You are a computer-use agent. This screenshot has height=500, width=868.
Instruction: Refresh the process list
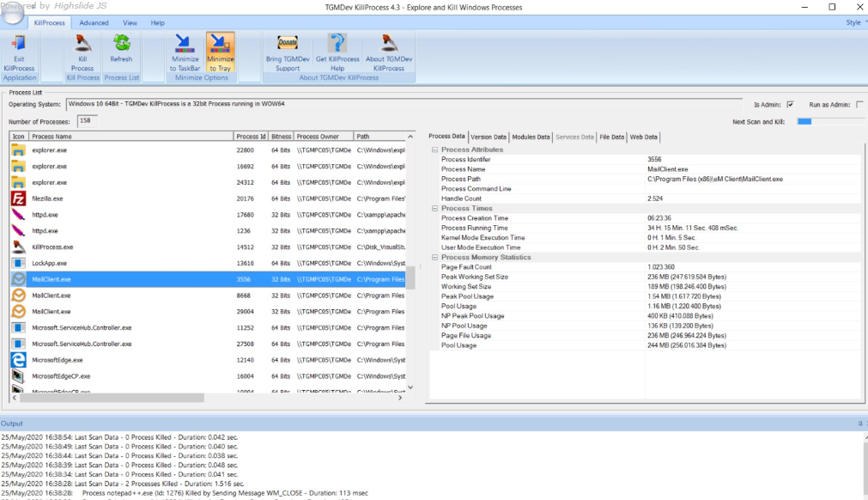pos(121,43)
